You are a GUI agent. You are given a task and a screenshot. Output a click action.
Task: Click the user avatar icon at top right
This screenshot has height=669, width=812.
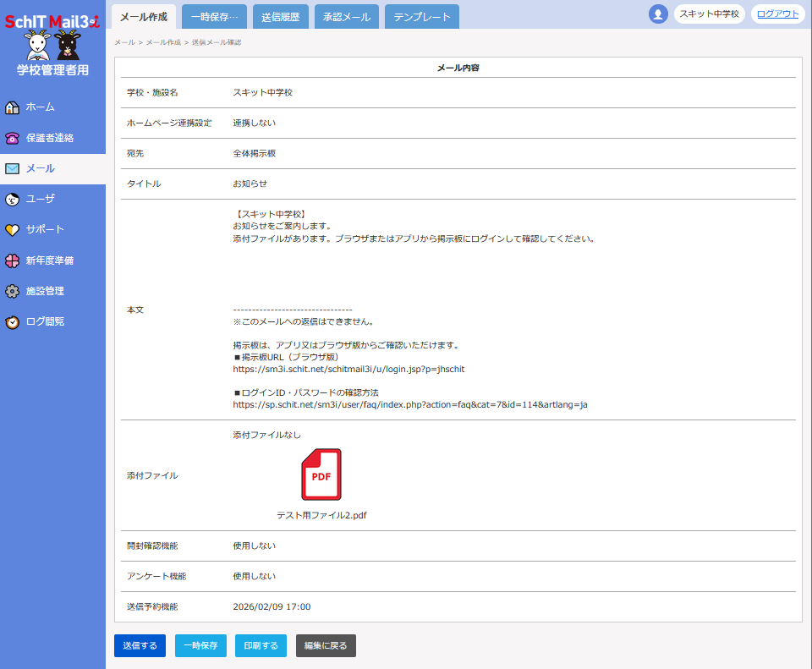(658, 14)
